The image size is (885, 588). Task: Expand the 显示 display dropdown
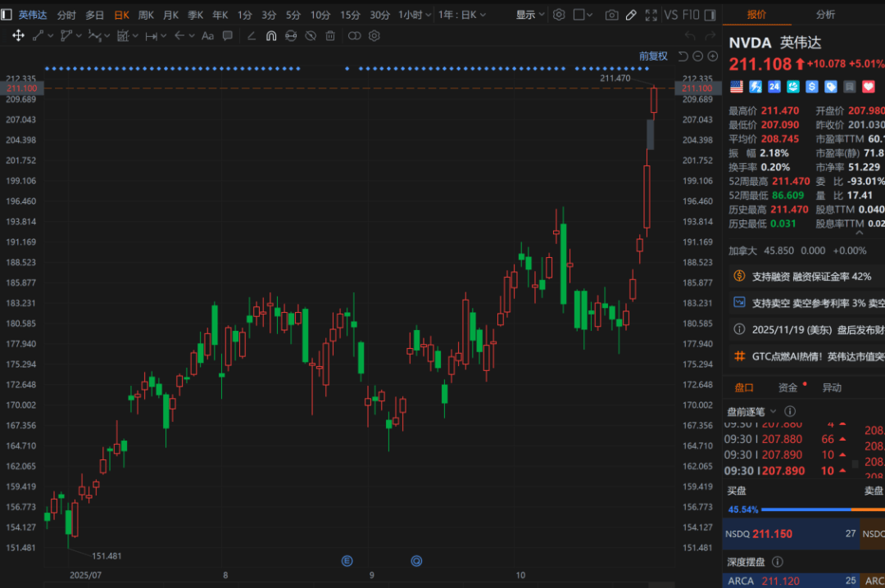(x=529, y=15)
